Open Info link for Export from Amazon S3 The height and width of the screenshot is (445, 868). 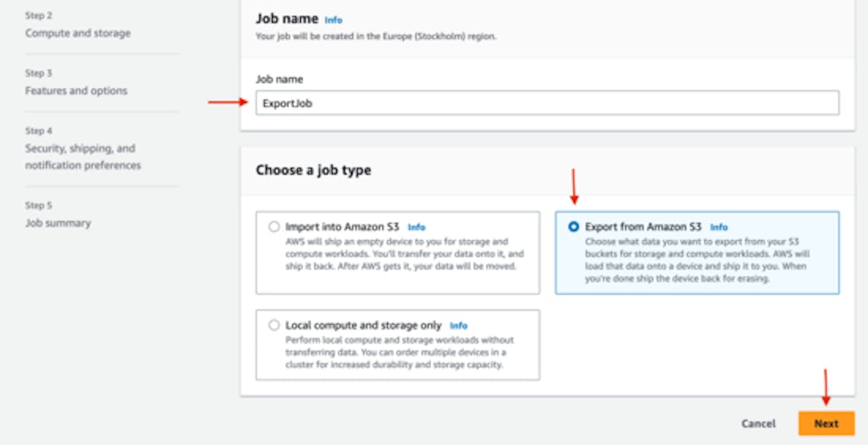(x=718, y=227)
